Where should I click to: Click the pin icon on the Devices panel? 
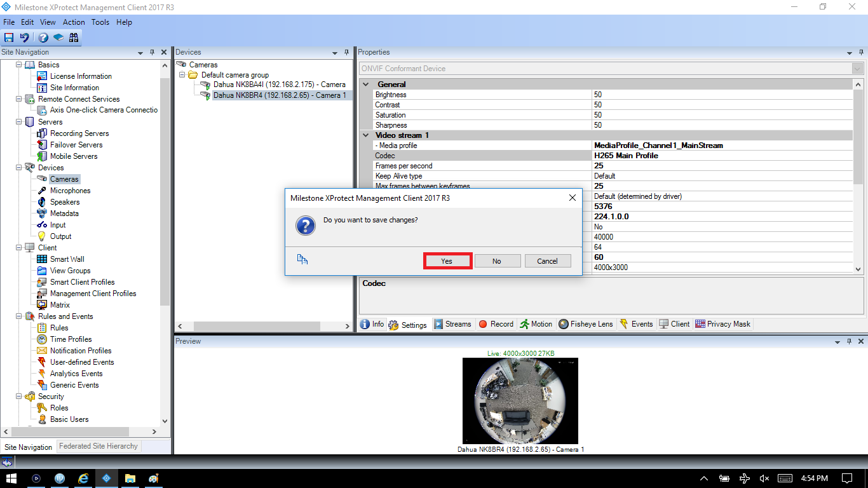tap(346, 52)
